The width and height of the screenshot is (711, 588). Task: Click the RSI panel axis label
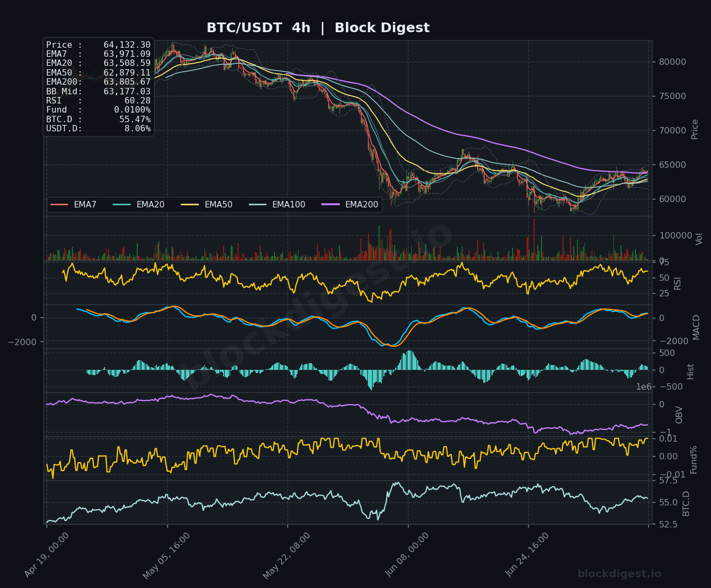pyautogui.click(x=677, y=283)
